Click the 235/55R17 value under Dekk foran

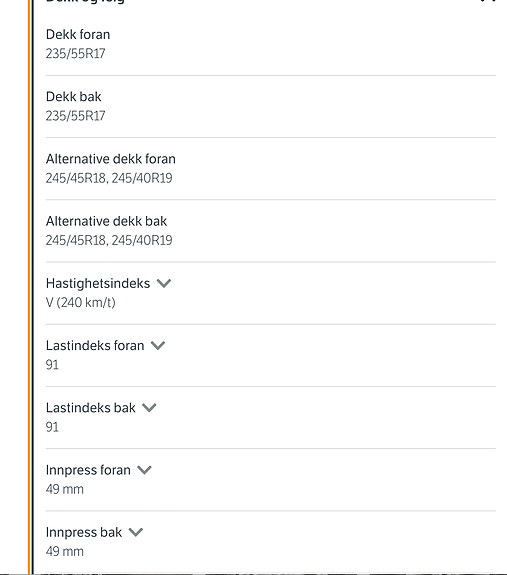point(76,54)
